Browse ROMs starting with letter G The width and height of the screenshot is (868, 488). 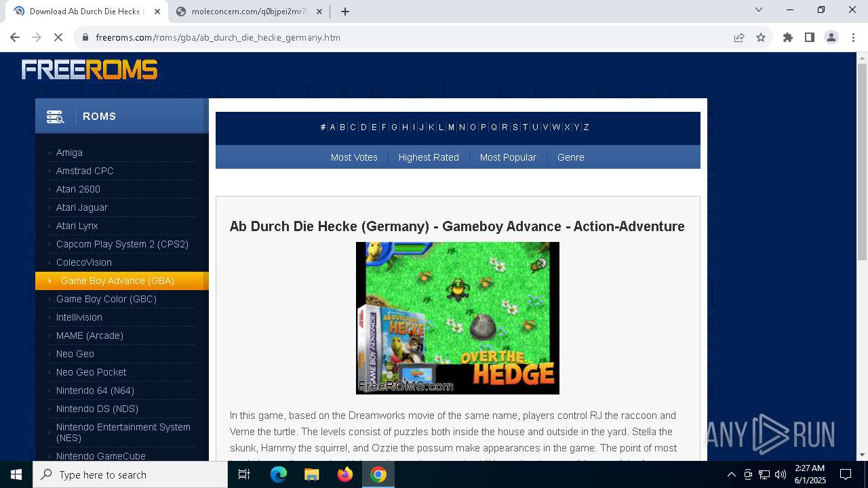point(394,127)
